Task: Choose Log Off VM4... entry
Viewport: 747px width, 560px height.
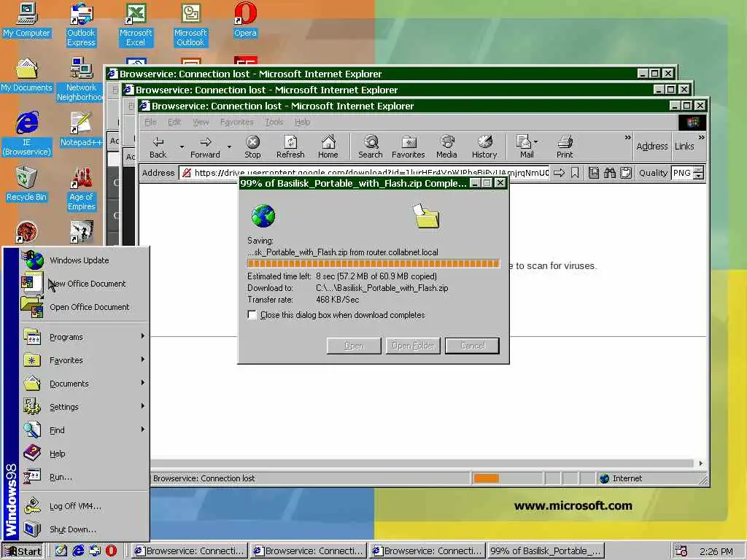Action: 85,506
